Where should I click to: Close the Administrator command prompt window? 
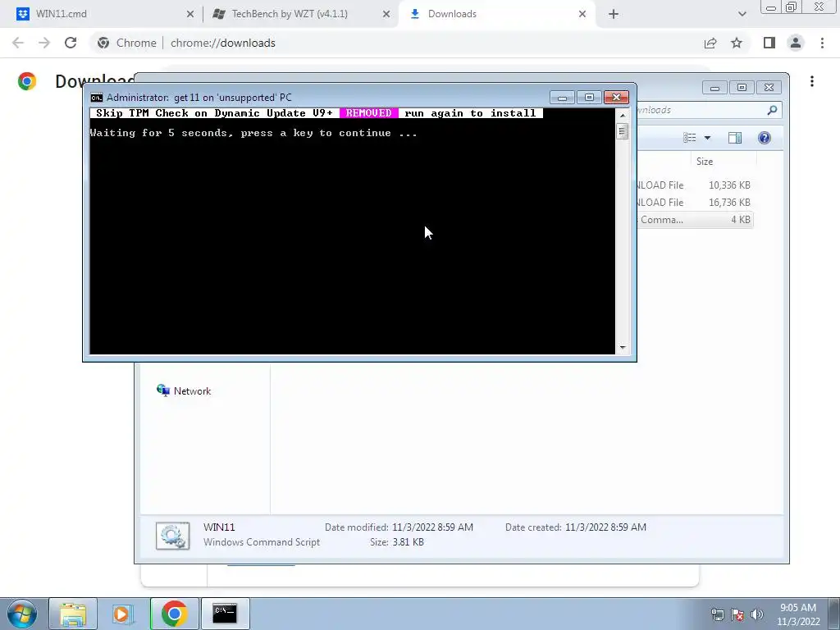point(616,97)
